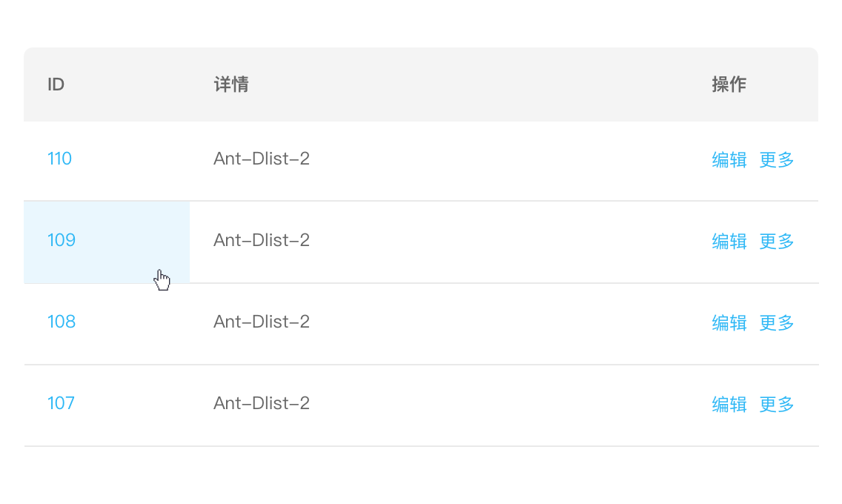842x504 pixels.
Task: Open the ID 108 link
Action: [x=62, y=322]
